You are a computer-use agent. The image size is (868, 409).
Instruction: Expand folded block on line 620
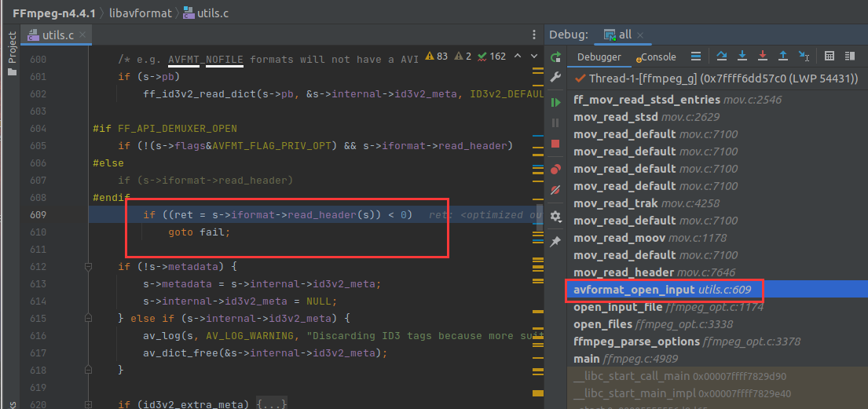[x=87, y=405]
